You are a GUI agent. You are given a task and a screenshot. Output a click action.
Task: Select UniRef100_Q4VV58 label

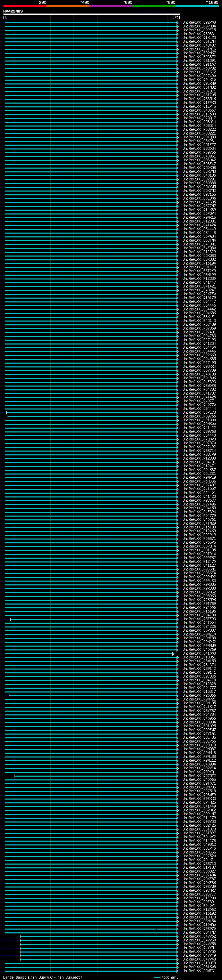(199, 943)
